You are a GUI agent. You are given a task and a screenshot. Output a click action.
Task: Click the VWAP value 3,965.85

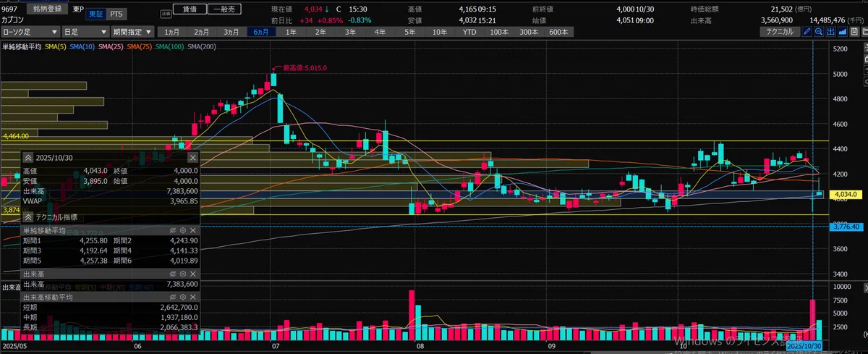pyautogui.click(x=183, y=201)
